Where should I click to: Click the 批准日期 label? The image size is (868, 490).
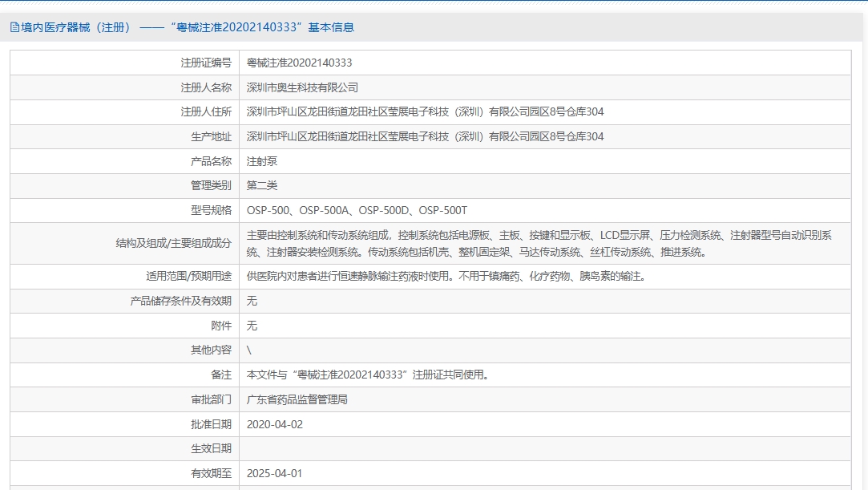click(x=211, y=424)
